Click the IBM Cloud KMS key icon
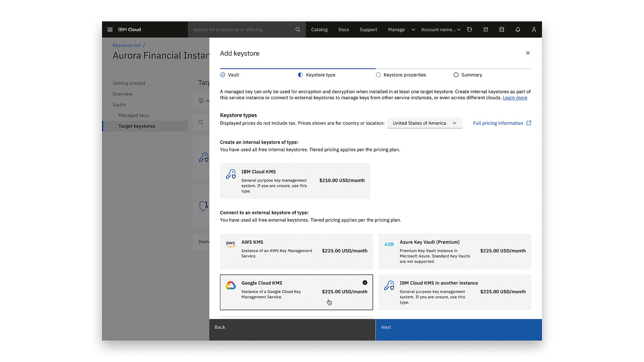Image resolution: width=644 pixels, height=362 pixels. coord(231,174)
